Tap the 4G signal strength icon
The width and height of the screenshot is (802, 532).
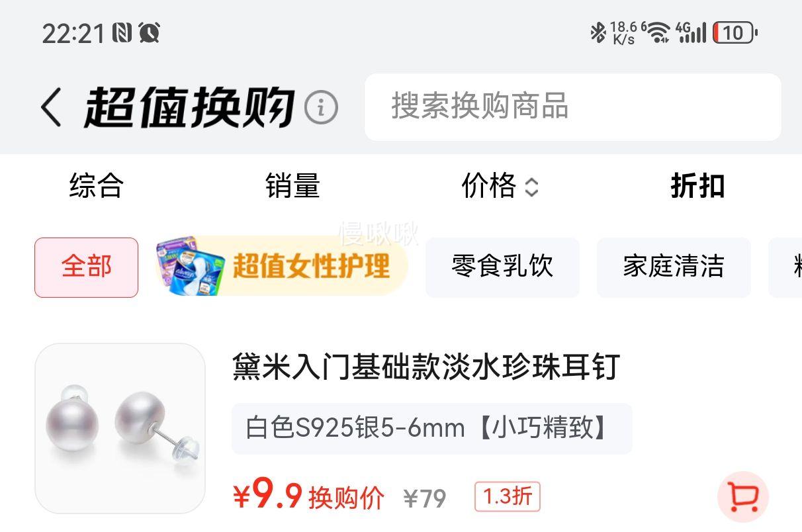[691, 32]
